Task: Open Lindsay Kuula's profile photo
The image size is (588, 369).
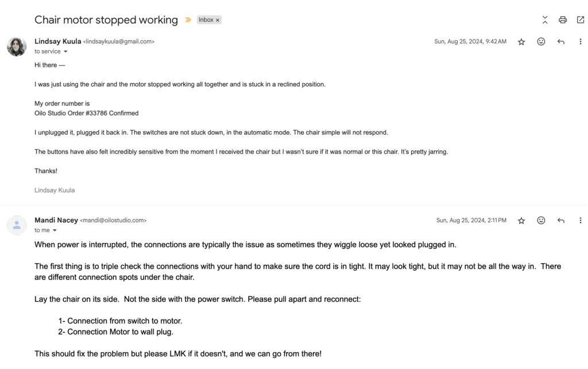Action: [17, 47]
